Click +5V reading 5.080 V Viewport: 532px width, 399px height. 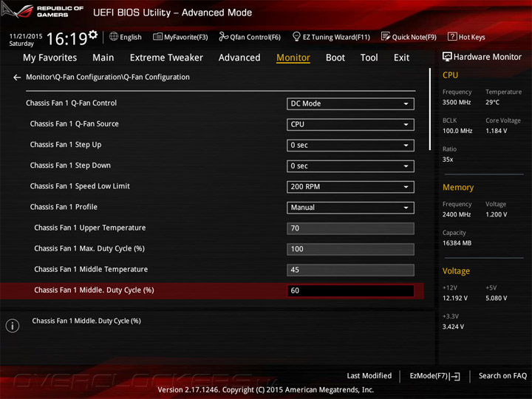[497, 299]
